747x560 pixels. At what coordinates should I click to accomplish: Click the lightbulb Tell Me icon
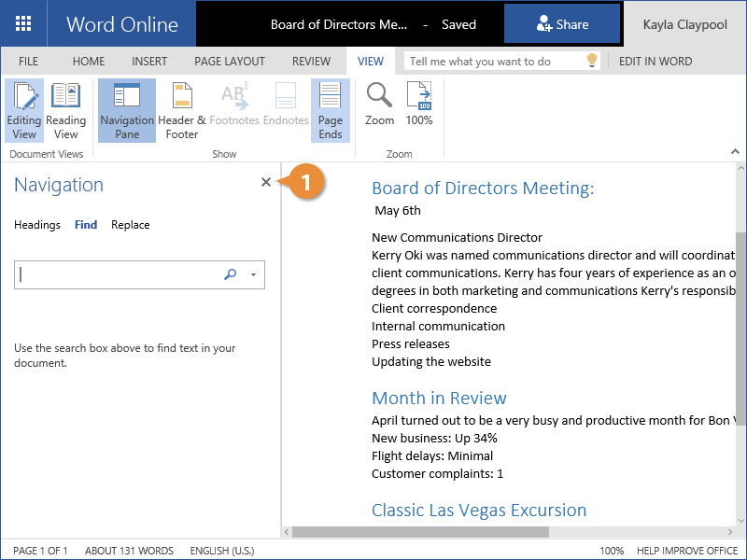coord(591,61)
